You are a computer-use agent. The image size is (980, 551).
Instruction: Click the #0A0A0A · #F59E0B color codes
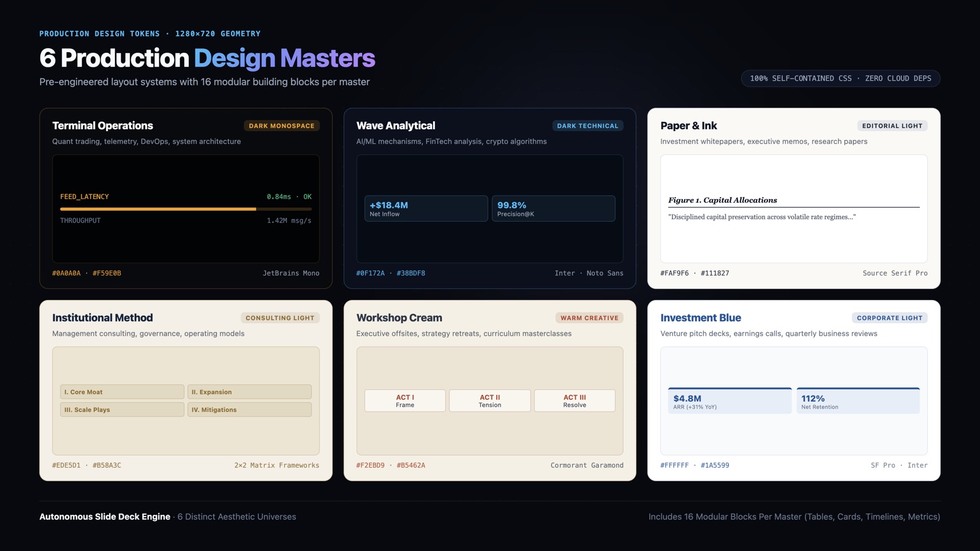pyautogui.click(x=86, y=273)
